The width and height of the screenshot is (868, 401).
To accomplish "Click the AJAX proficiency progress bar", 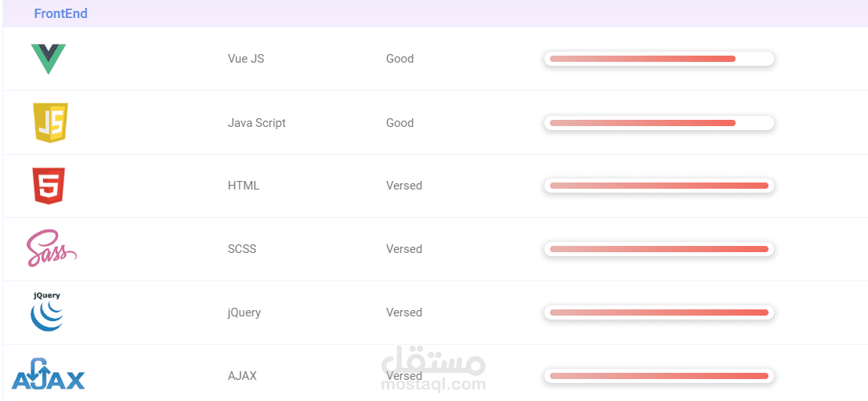I will pyautogui.click(x=659, y=376).
